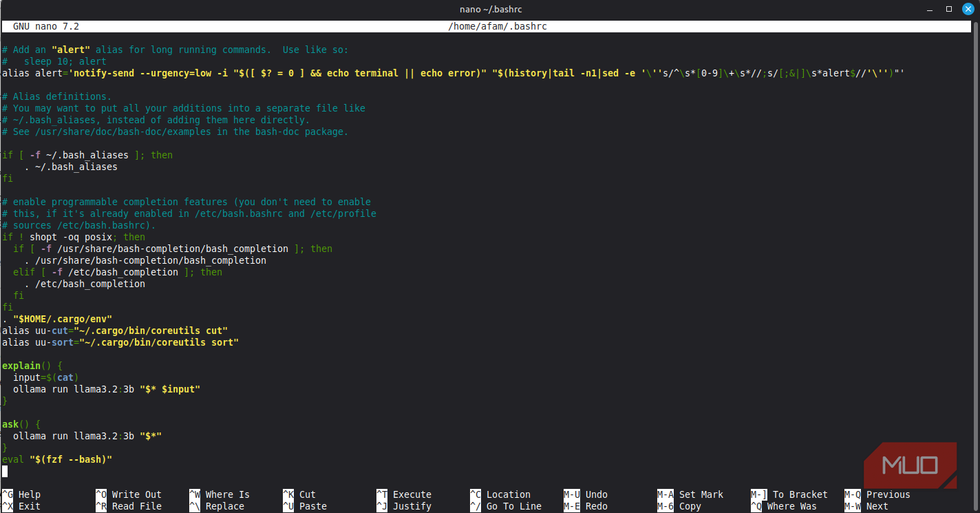
Task: Place cursor on the alias alert line
Action: pos(454,73)
